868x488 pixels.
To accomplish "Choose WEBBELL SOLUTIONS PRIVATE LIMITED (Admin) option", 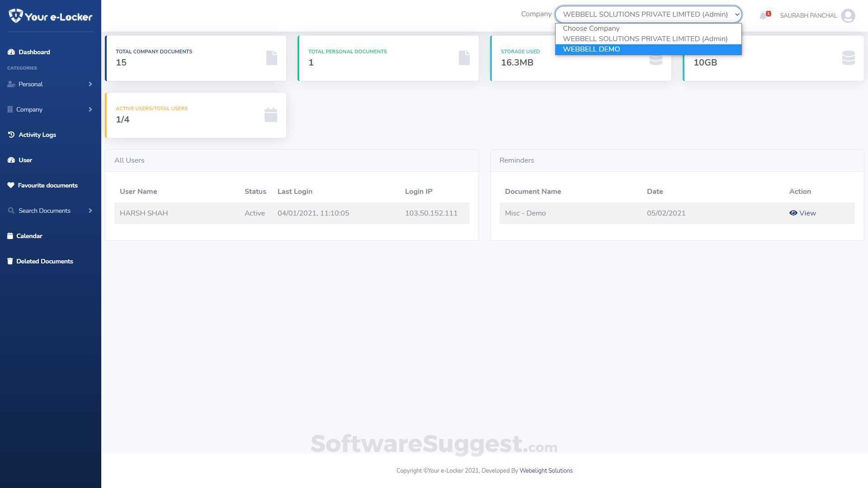I will click(645, 39).
